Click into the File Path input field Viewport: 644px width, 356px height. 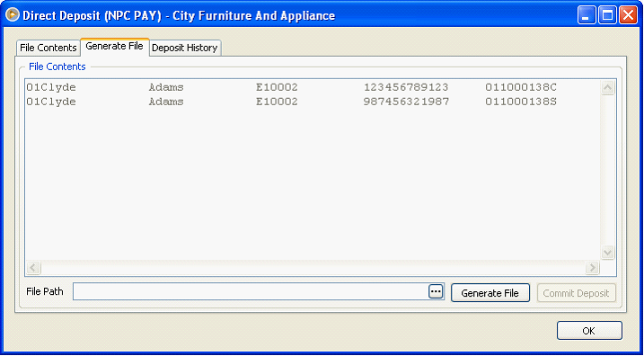point(251,291)
